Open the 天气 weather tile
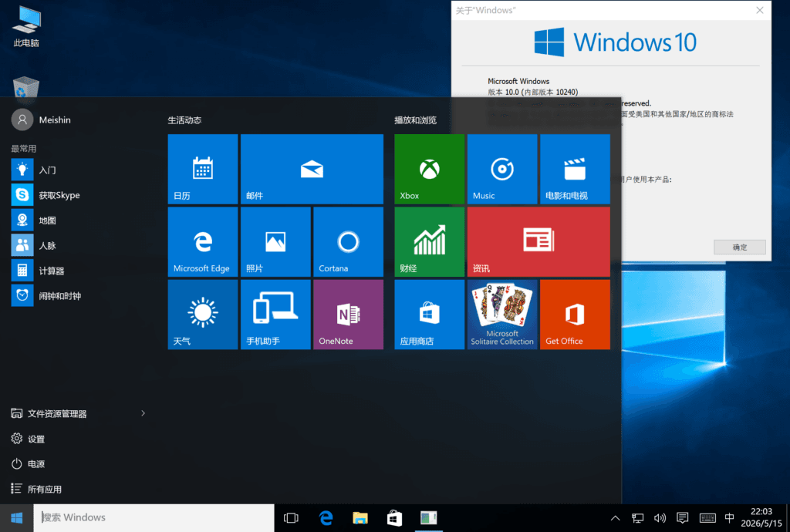Screen dimensions: 790x532 tap(203, 315)
